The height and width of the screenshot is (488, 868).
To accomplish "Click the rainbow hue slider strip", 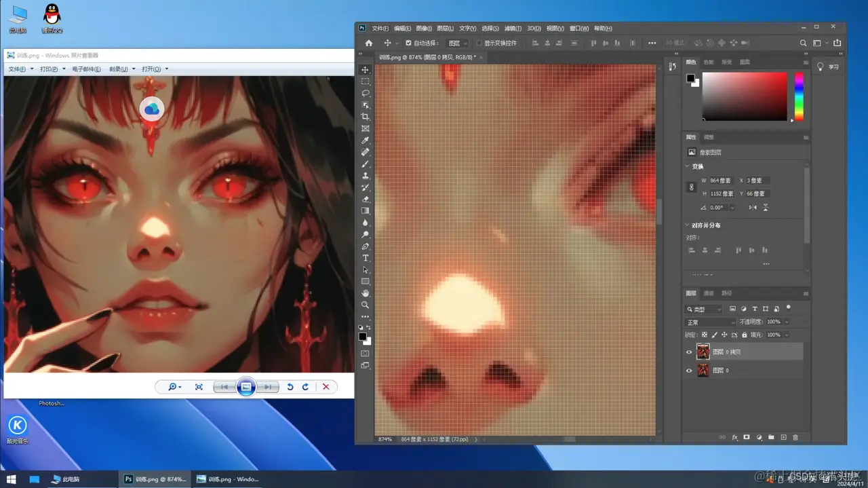I will (799, 96).
